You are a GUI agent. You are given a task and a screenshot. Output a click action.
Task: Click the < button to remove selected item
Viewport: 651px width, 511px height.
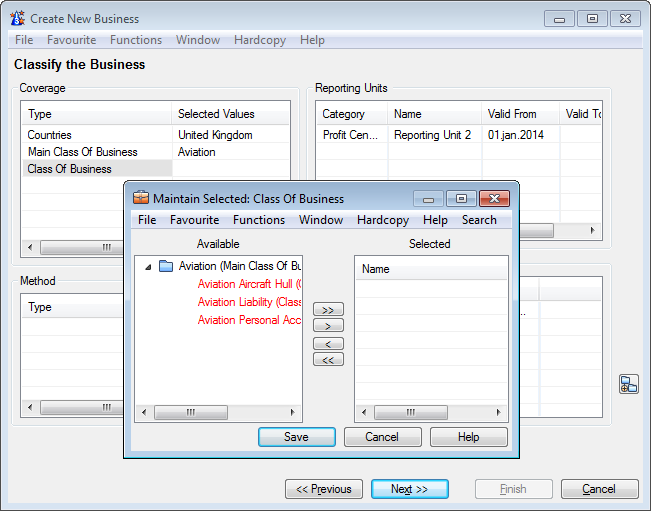(x=328, y=343)
